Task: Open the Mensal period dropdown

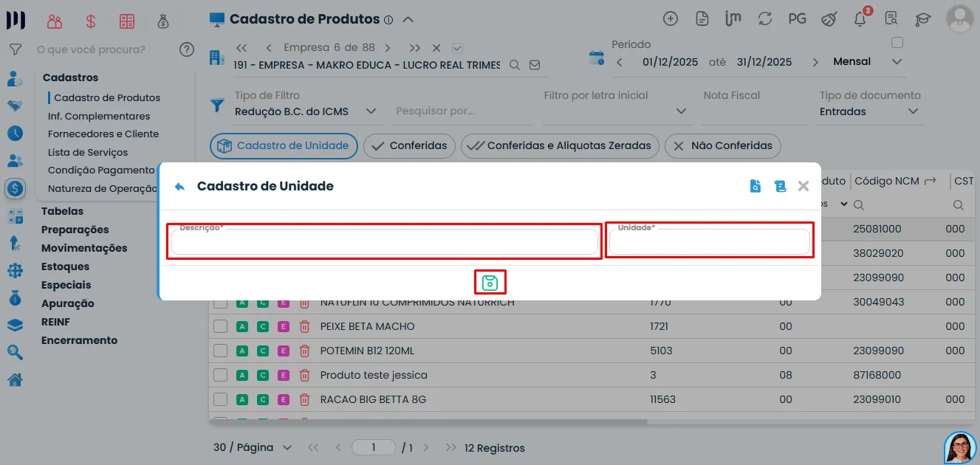Action: coord(895,61)
